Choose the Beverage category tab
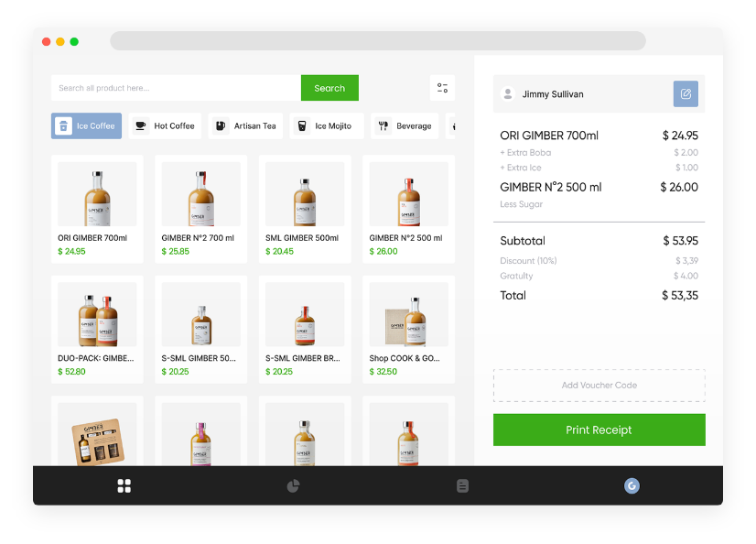Screen dimensions: 756x544 405,126
